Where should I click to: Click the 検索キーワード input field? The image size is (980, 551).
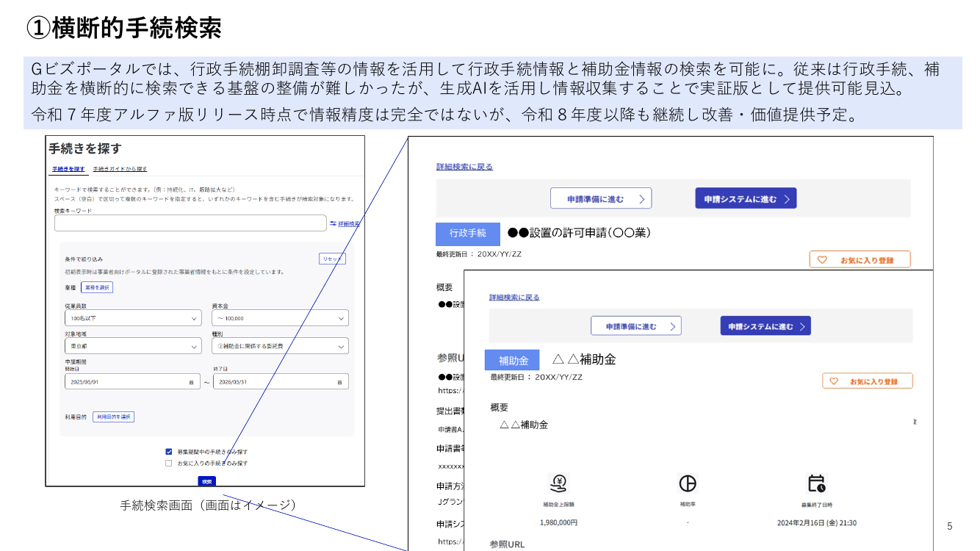pyautogui.click(x=190, y=223)
